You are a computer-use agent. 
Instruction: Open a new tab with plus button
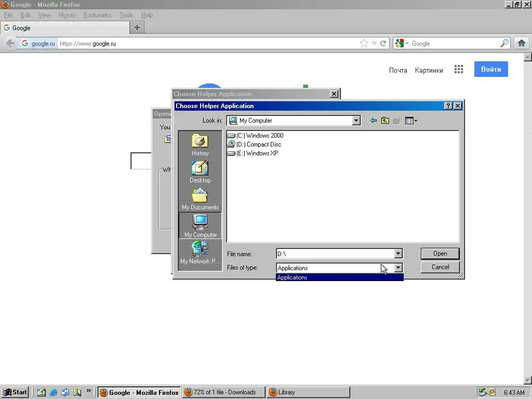137,28
